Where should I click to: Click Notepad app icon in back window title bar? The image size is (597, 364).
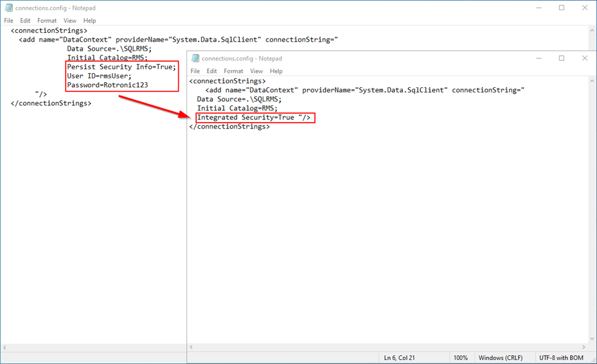pos(8,8)
